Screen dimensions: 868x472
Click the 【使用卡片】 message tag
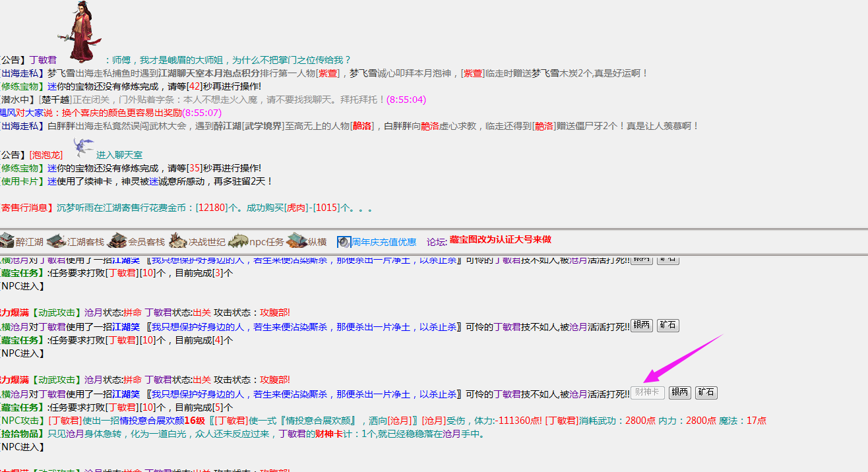tap(21, 181)
